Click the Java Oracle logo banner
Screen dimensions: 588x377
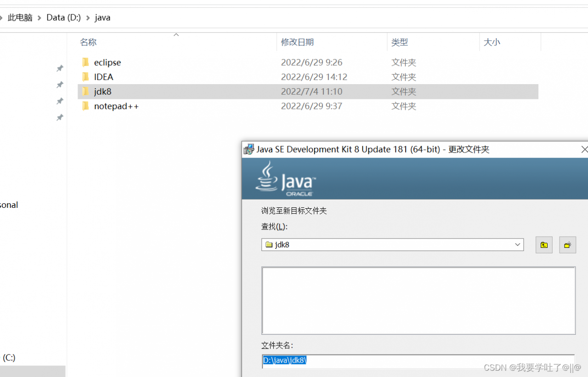[x=285, y=179]
